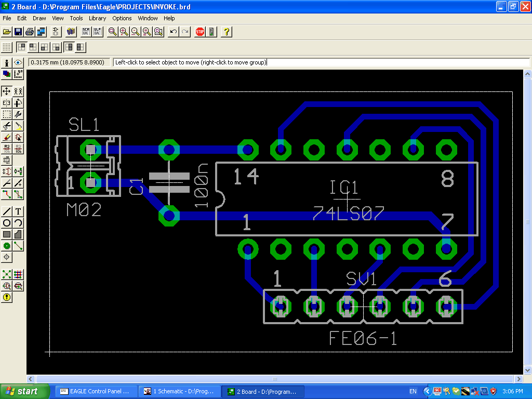Viewport: 532px width, 399px height.
Task: Zoom out with the minus magnifier
Action: tap(136, 32)
